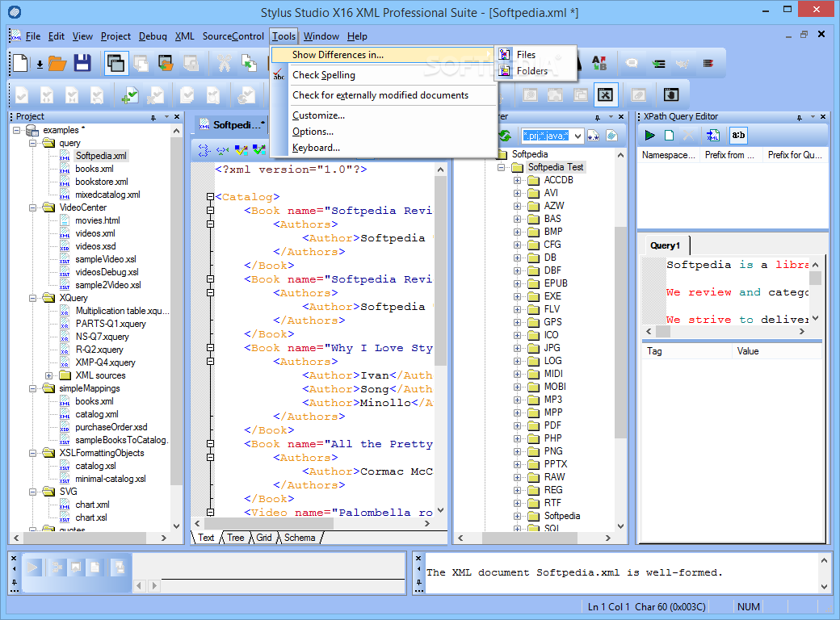Click the Files compare icon in submenu
This screenshot has height=620, width=840.
tap(505, 55)
